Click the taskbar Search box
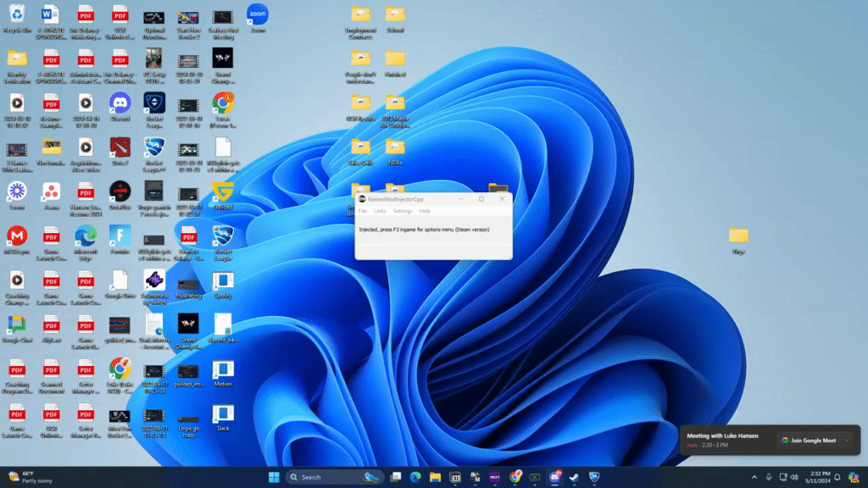Screen dimensions: 868x488 (x=334, y=477)
